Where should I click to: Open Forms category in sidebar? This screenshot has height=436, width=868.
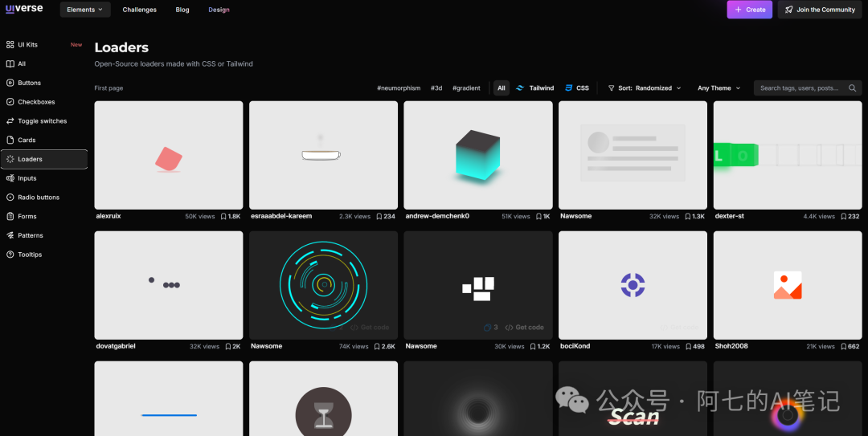click(x=44, y=216)
